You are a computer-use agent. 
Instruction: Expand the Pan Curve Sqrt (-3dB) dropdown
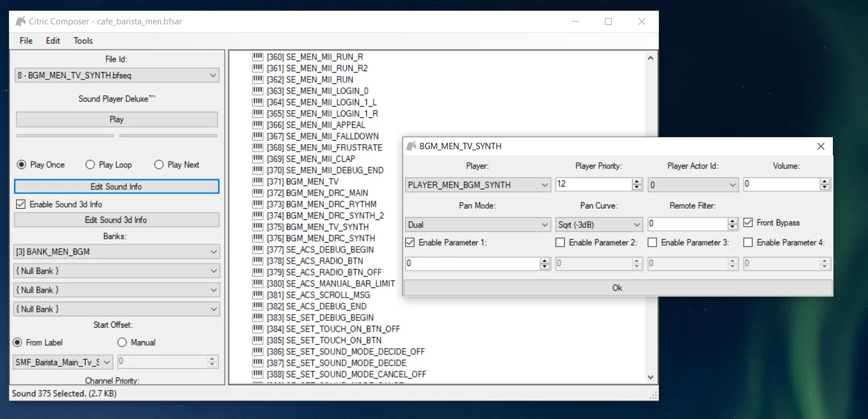(599, 225)
